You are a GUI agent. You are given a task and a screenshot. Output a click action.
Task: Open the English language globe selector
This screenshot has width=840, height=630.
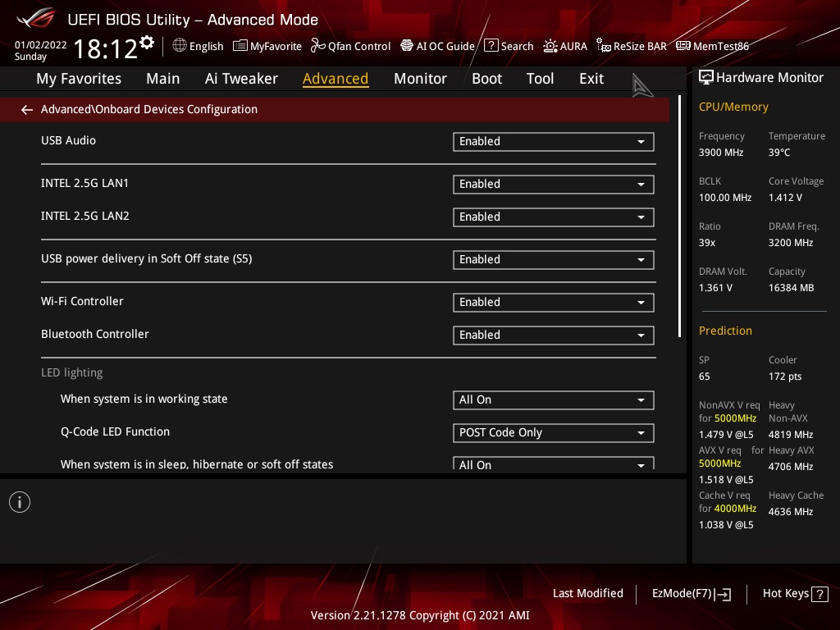tap(198, 46)
